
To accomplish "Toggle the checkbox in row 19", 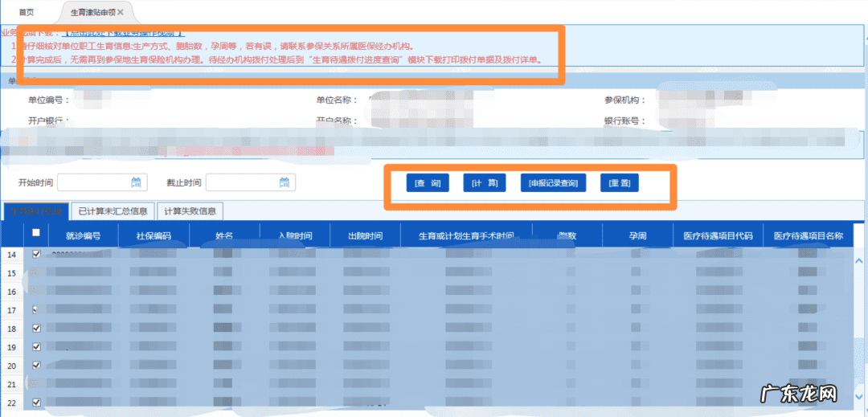I will [35, 347].
